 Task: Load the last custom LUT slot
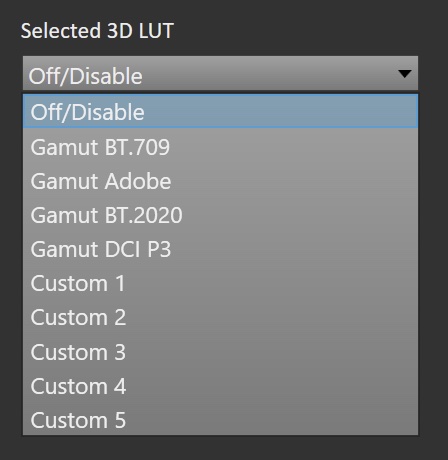pos(220,419)
